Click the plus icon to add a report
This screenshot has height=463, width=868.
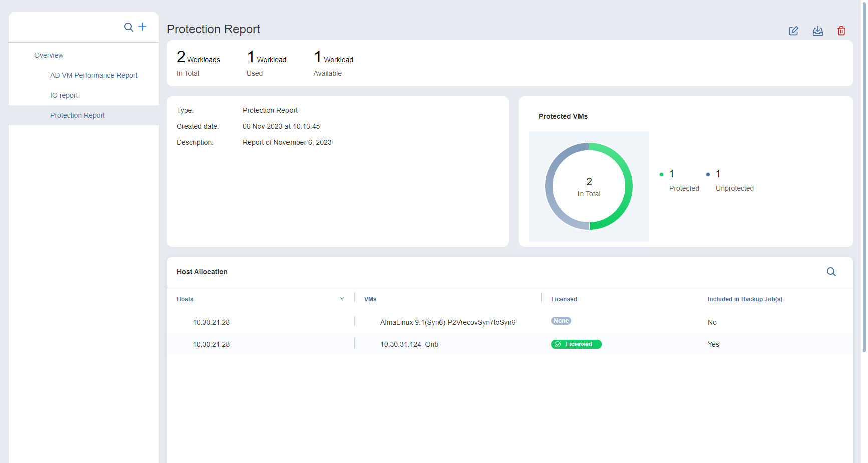pos(142,27)
